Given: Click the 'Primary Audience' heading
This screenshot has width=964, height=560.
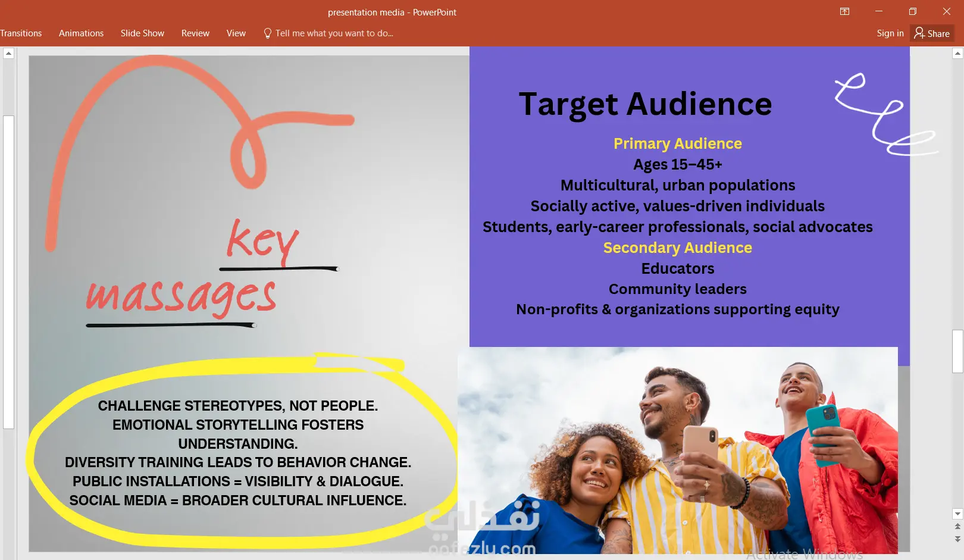Looking at the screenshot, I should [678, 143].
